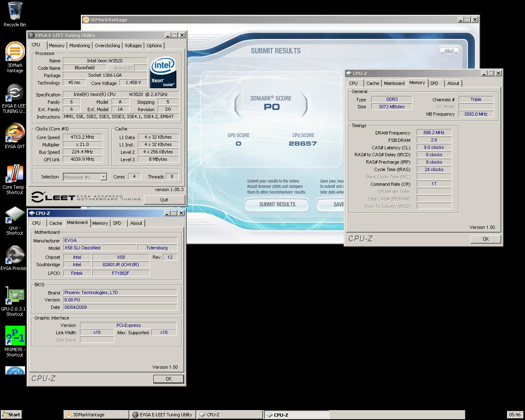Click the Phoenix Technologies, LTD brand field

click(120, 292)
